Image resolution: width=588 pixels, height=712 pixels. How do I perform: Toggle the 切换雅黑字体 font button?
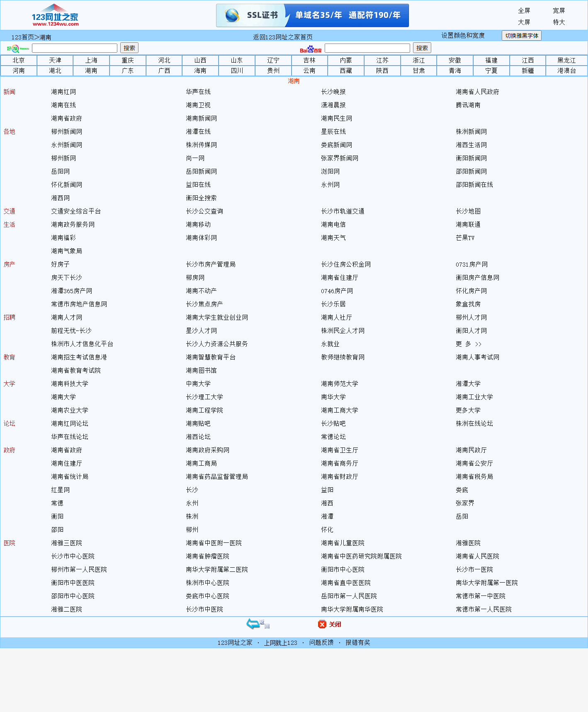521,36
